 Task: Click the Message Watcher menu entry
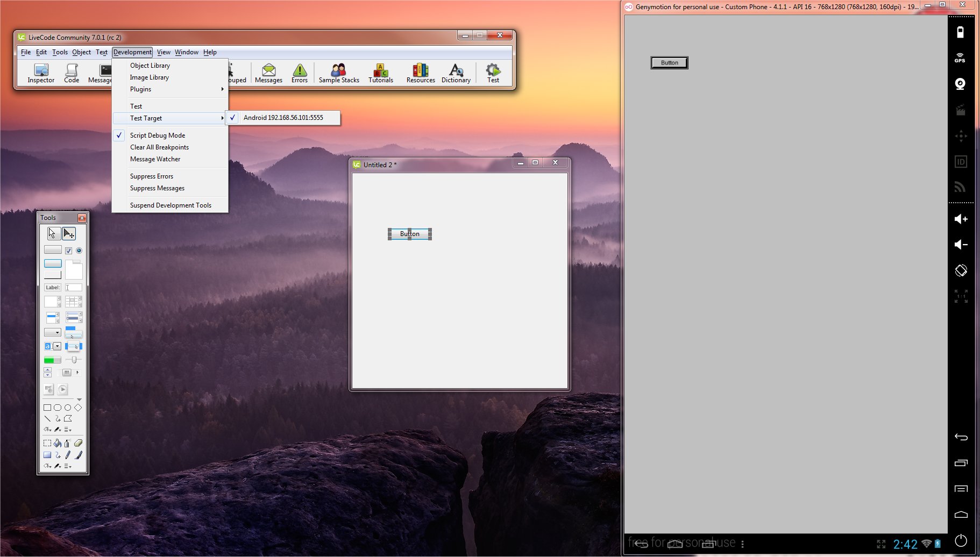coord(155,159)
